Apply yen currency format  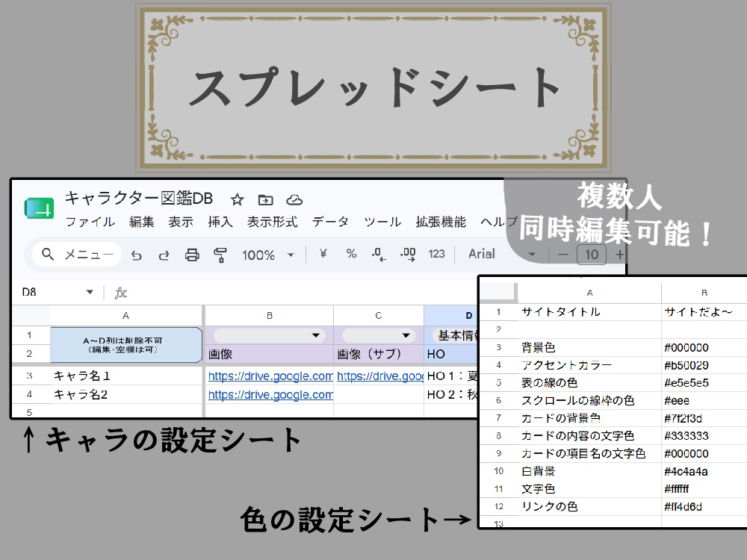click(323, 254)
